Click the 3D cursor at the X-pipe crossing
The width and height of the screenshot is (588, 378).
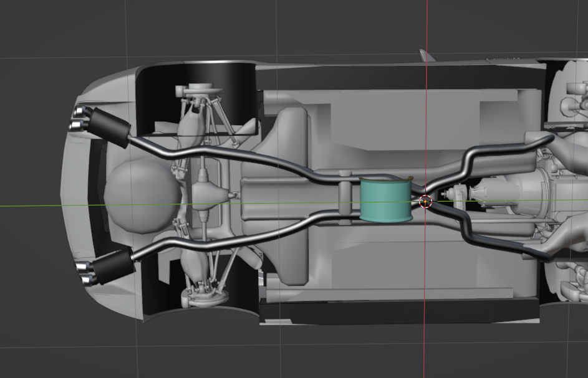pyautogui.click(x=425, y=202)
